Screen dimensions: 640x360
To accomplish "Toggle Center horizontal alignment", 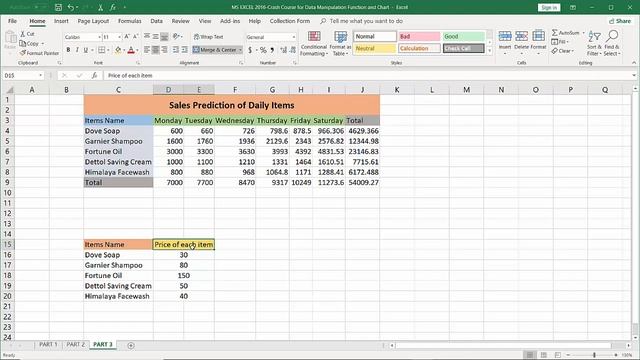I will [x=156, y=50].
